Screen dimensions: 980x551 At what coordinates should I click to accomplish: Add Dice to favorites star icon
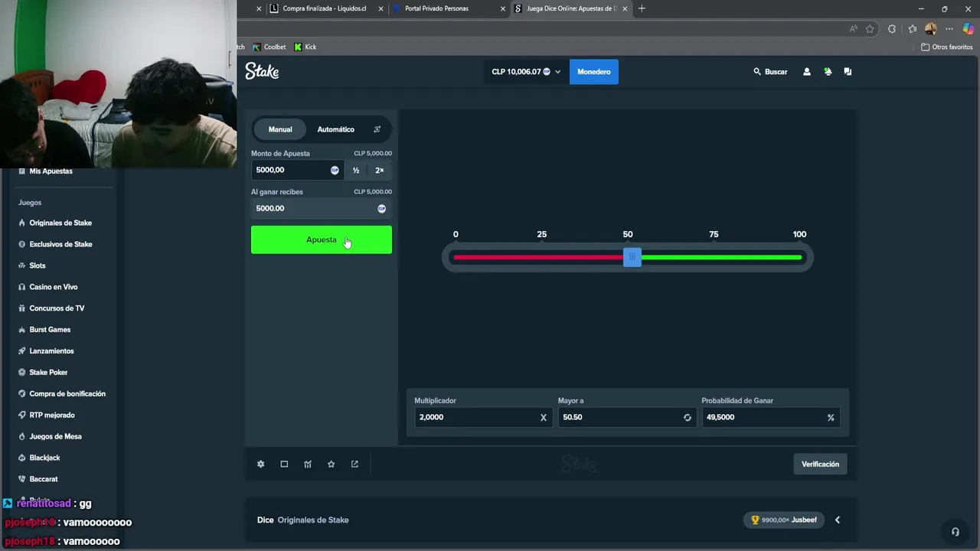pyautogui.click(x=331, y=464)
